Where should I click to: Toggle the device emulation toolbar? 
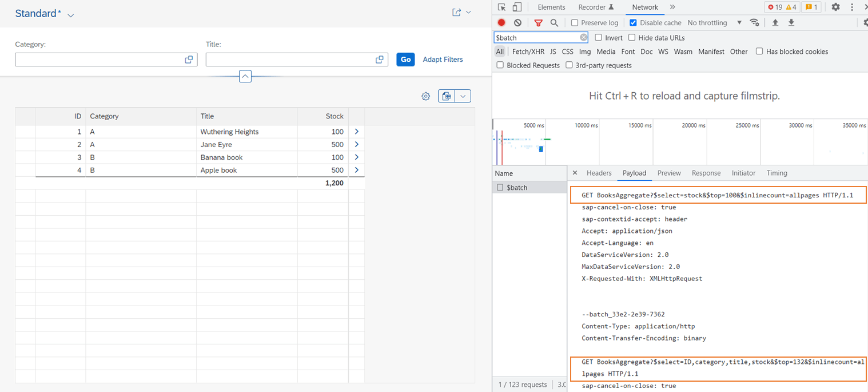click(x=517, y=6)
